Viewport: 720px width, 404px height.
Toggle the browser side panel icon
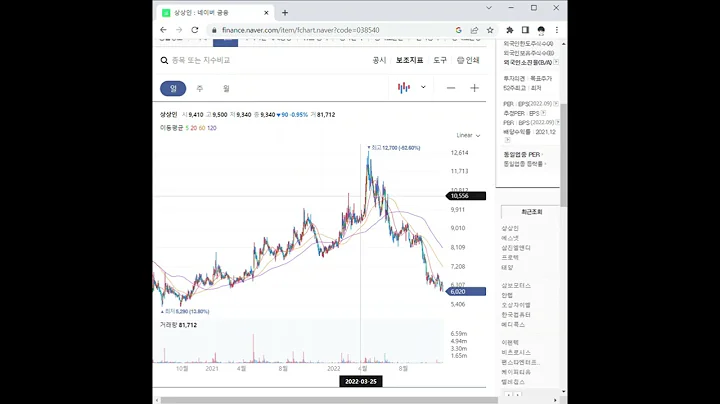(x=525, y=30)
